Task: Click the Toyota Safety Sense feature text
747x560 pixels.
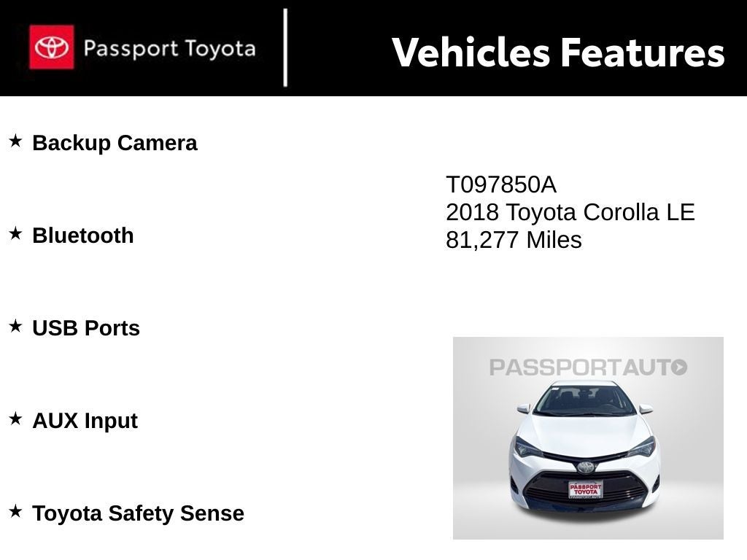Action: (138, 513)
